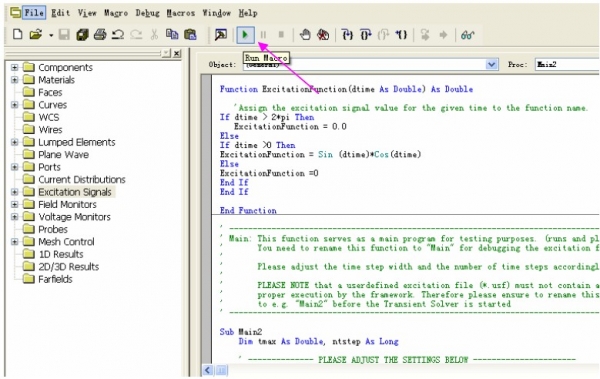Screen dimensions: 600x379
Task: Paste with clipboard icon
Action: click(190, 35)
